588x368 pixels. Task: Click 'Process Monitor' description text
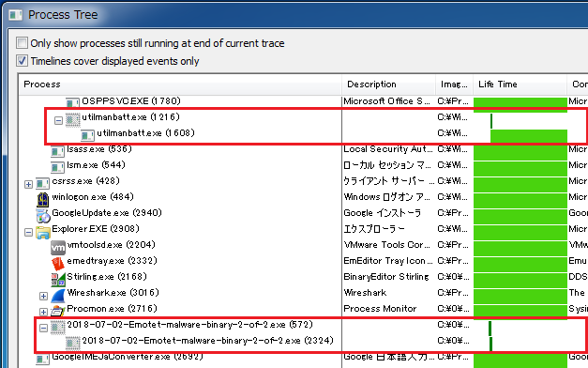380,309
